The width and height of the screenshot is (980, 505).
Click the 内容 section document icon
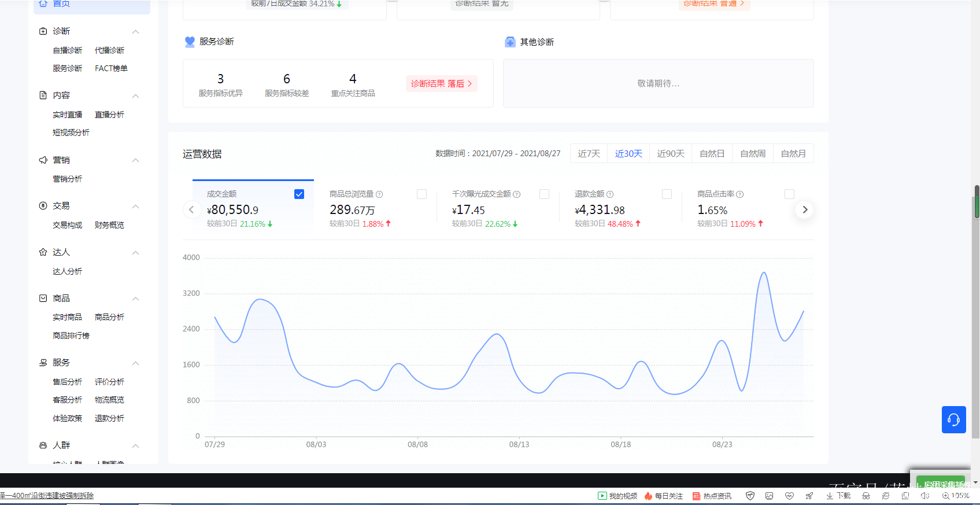tap(43, 95)
